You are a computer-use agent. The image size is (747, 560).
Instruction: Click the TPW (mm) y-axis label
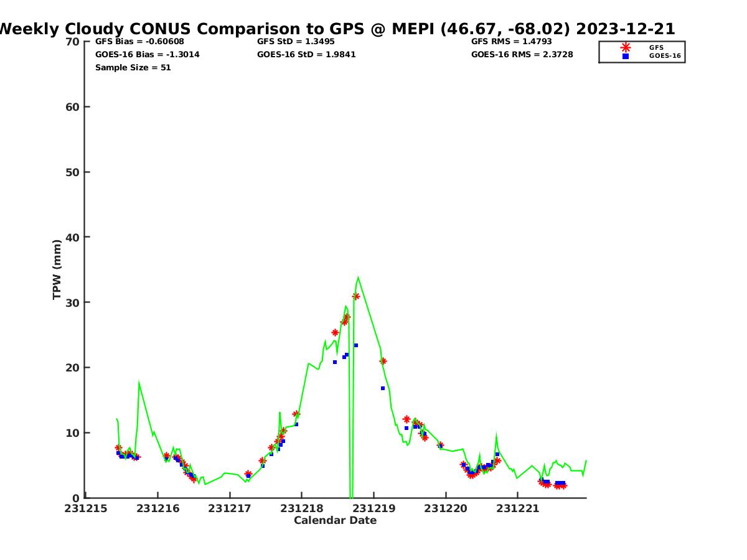(x=57, y=269)
